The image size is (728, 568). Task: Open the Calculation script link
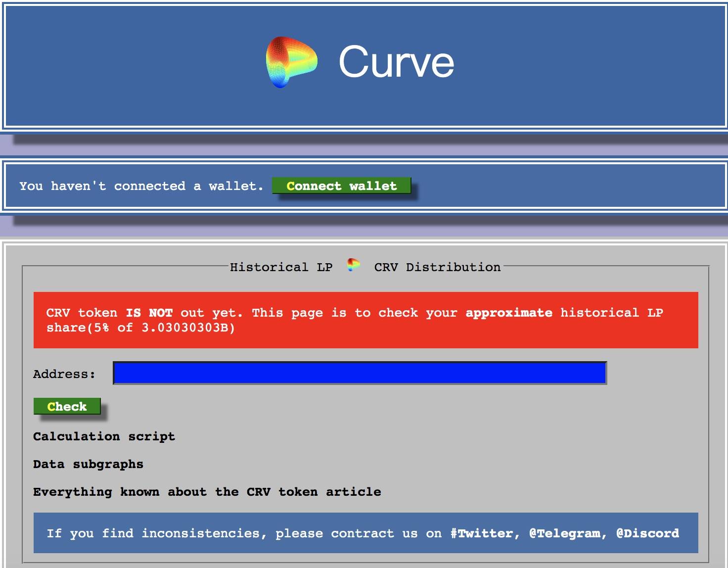tap(104, 436)
